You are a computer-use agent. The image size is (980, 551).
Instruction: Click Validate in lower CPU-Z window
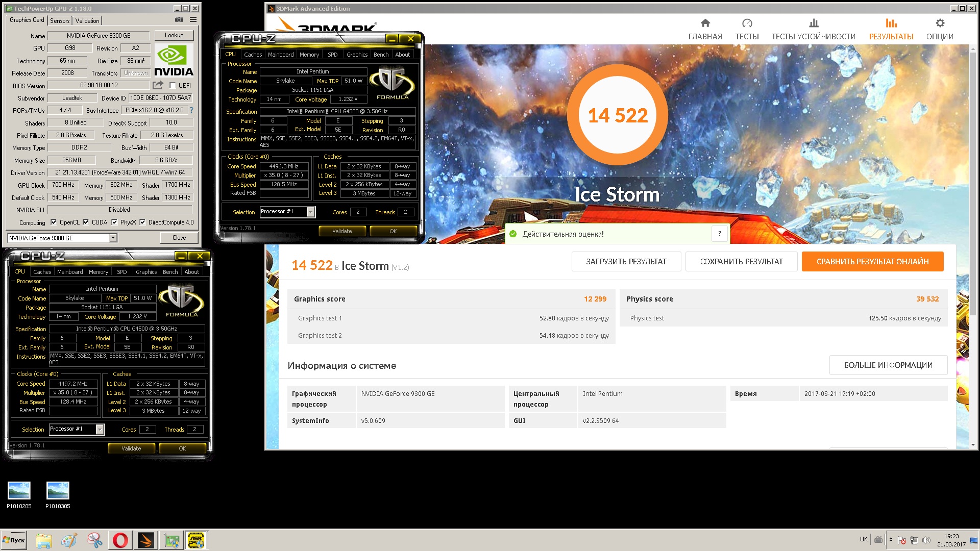point(131,448)
